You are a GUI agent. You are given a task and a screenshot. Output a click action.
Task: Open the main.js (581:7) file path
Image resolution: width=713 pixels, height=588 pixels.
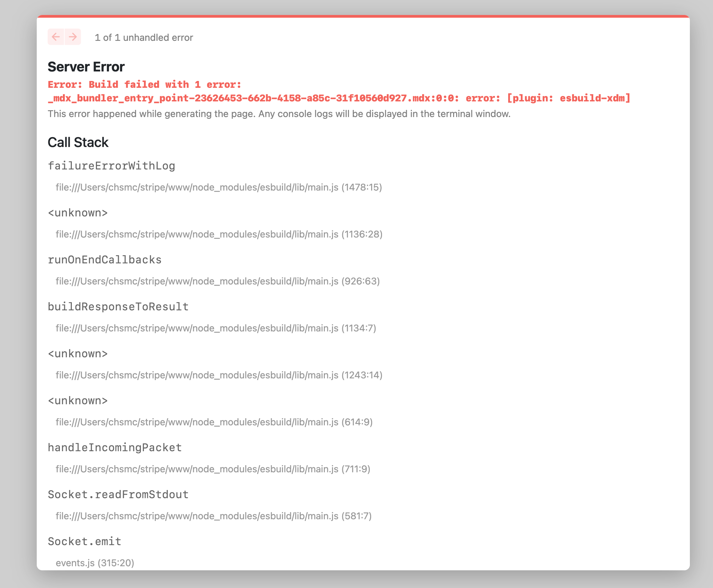coord(214,516)
